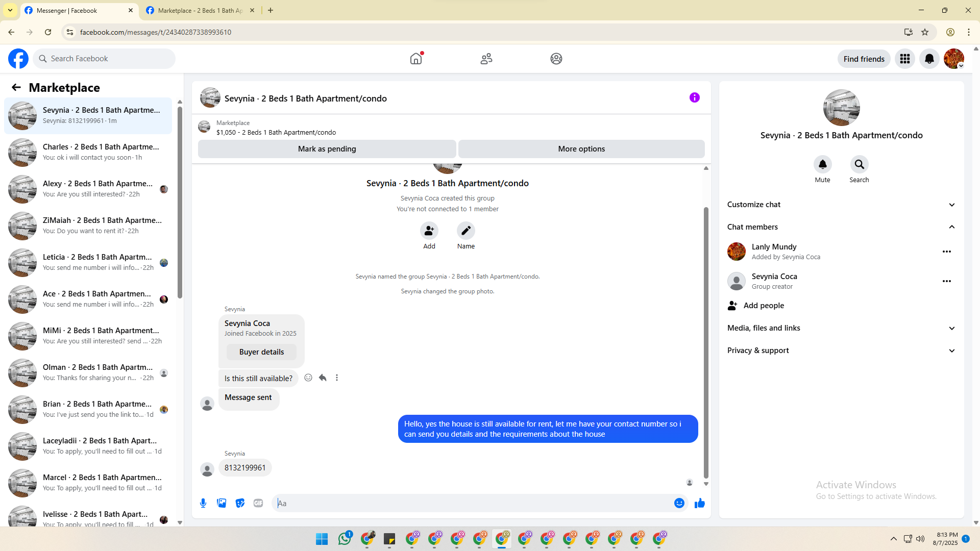Open Laceyladii conversation in the list

pos(88,446)
